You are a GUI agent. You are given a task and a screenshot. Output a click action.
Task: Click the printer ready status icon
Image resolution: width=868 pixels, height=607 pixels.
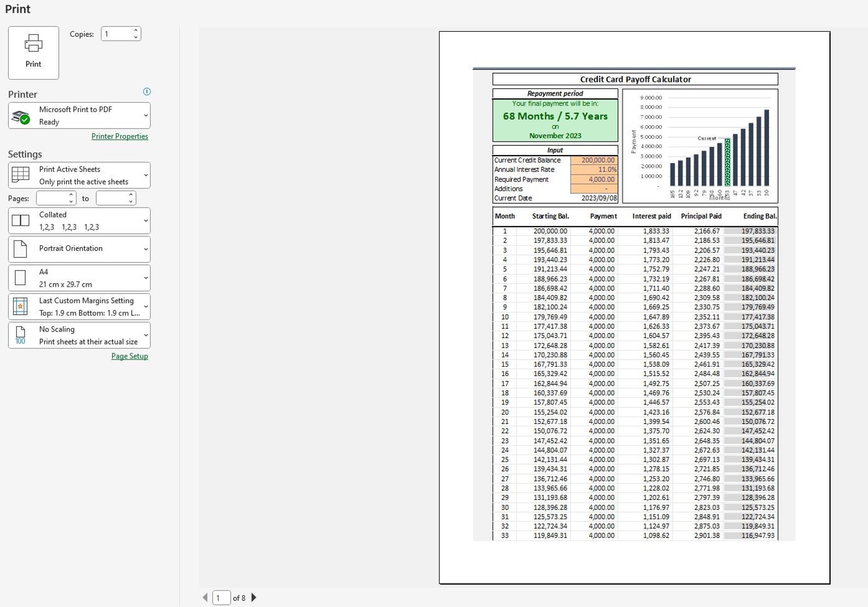point(21,116)
